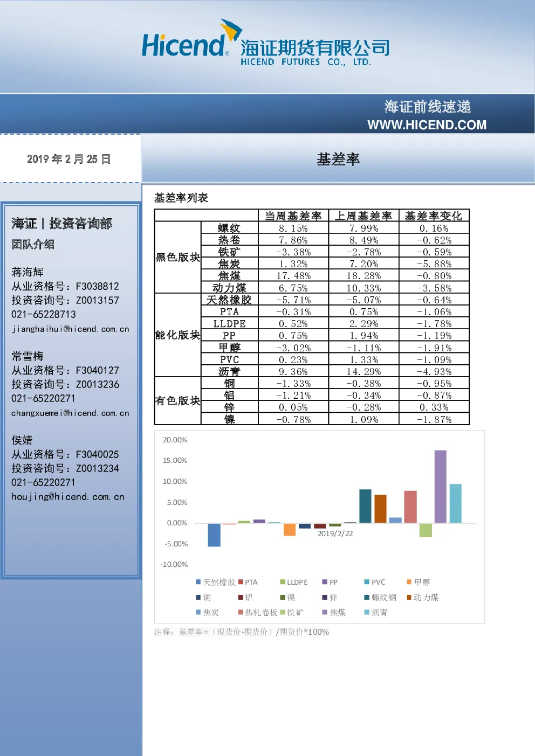Click the -1.87% change cell for 镍

[x=434, y=419]
